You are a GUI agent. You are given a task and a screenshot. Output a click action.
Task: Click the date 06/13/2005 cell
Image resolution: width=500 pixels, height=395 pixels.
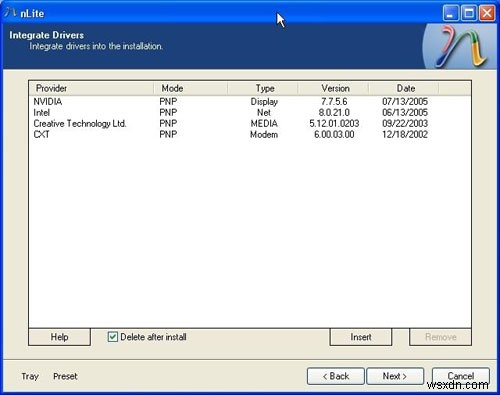click(x=405, y=112)
